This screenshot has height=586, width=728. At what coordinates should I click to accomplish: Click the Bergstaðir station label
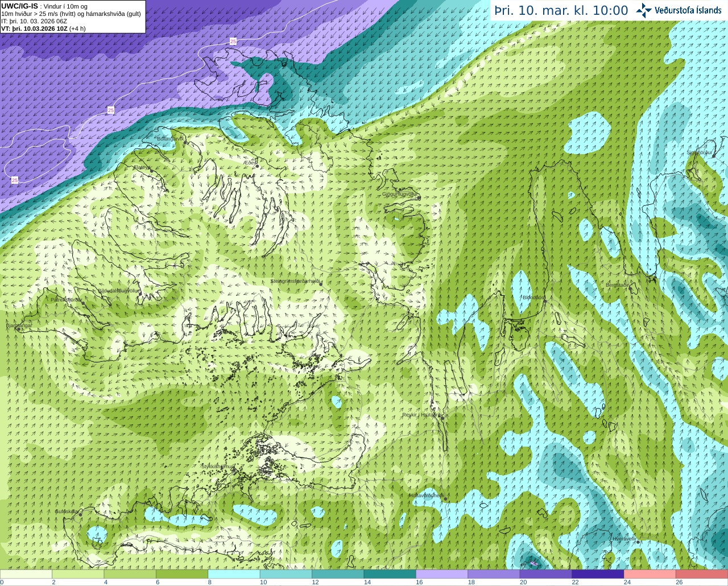[x=617, y=285]
